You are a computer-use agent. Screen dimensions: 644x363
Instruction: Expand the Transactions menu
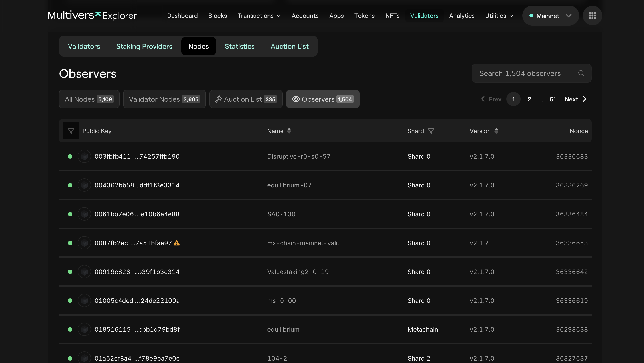tap(259, 16)
